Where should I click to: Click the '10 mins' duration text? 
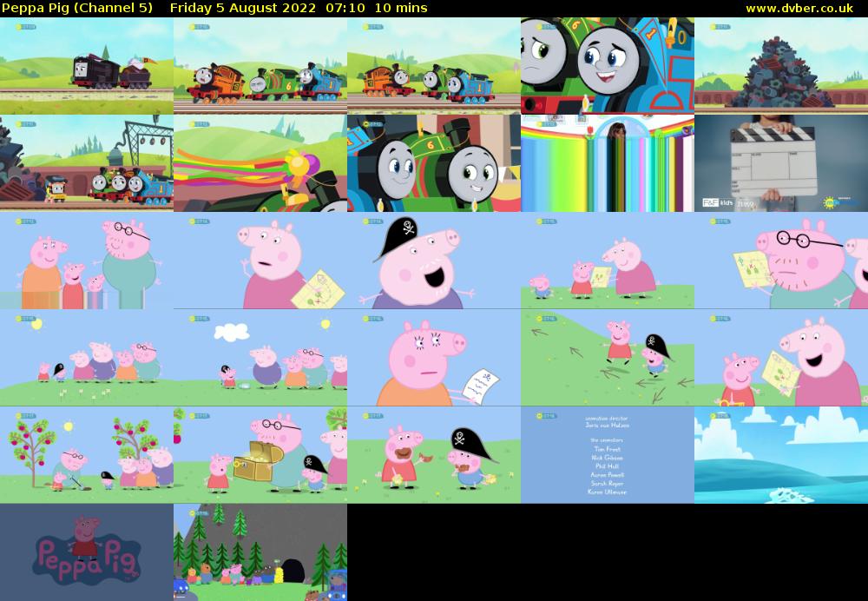click(401, 9)
